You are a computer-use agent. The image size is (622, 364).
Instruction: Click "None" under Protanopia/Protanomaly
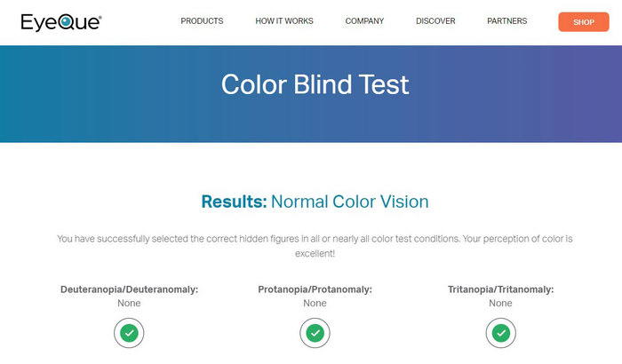tap(315, 304)
